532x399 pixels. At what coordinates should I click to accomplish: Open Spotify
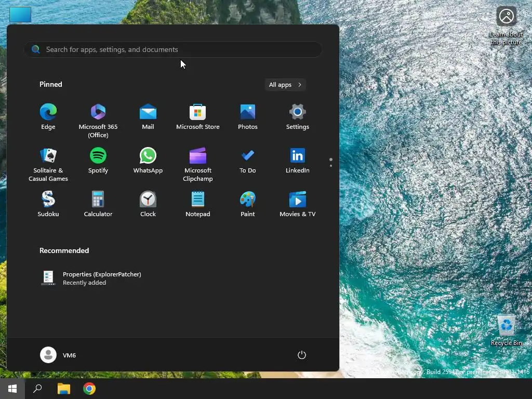(x=98, y=161)
